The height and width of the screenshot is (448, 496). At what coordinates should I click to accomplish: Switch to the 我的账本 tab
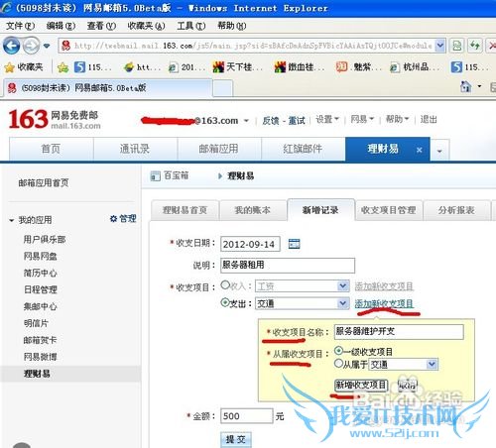pyautogui.click(x=253, y=210)
